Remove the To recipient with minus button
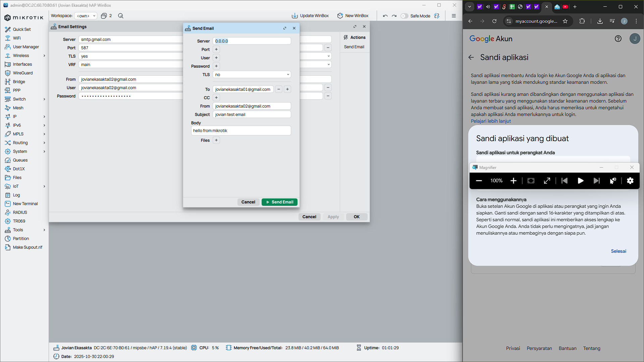Screen dimensions: 644x362 (x=279, y=89)
